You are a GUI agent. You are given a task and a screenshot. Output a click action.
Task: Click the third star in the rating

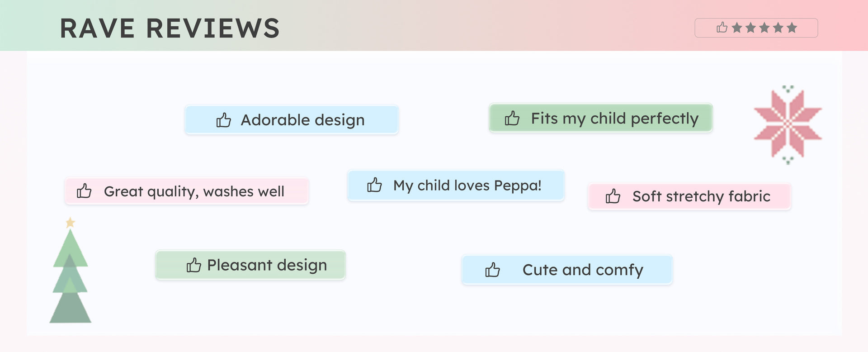[764, 28]
